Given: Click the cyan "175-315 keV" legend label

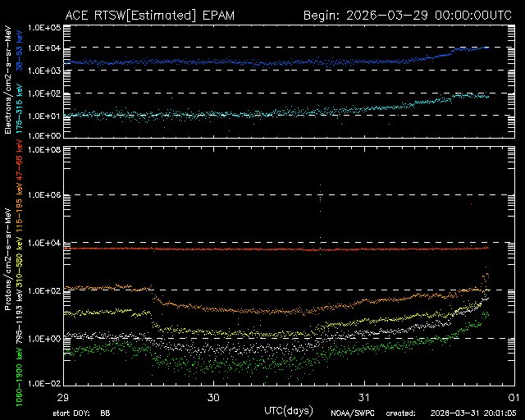Looking at the screenshot, I should [x=20, y=109].
